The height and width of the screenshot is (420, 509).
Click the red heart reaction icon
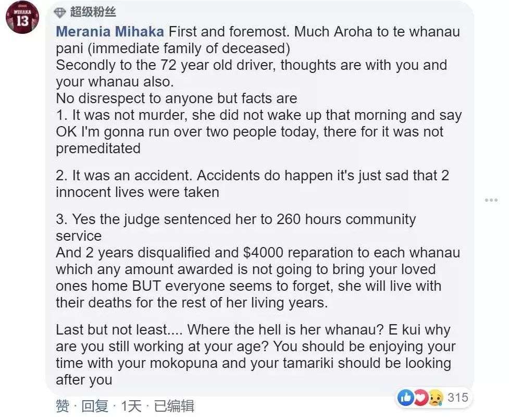[420, 398]
